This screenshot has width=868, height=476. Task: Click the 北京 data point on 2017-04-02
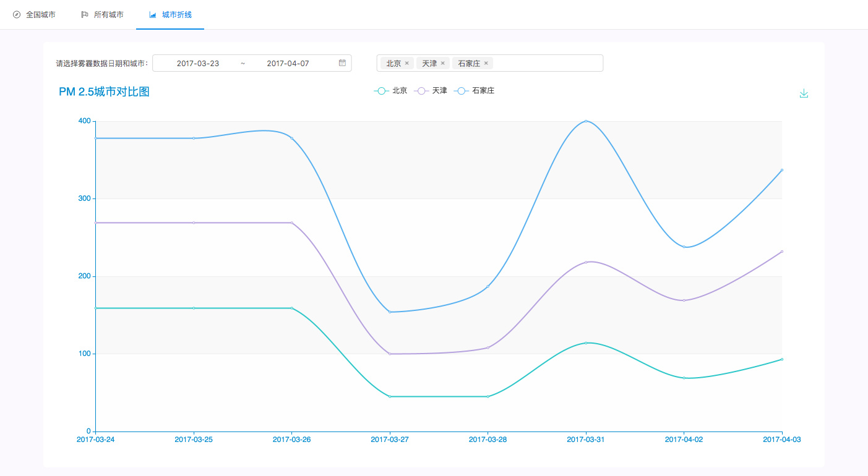[x=684, y=378]
